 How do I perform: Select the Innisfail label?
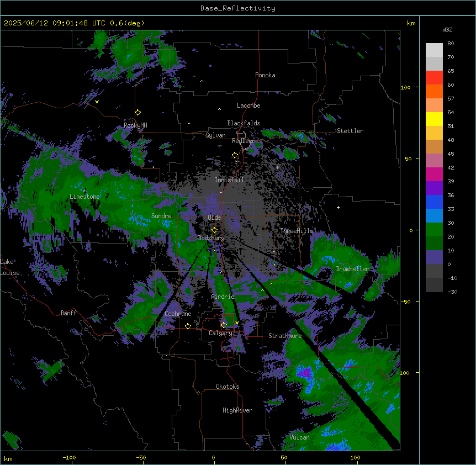(x=230, y=180)
